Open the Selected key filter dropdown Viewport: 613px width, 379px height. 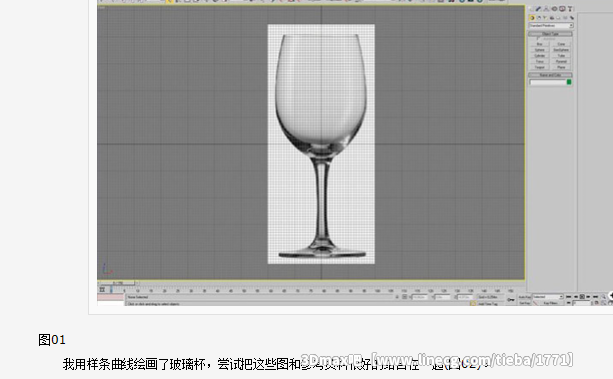pos(548,297)
